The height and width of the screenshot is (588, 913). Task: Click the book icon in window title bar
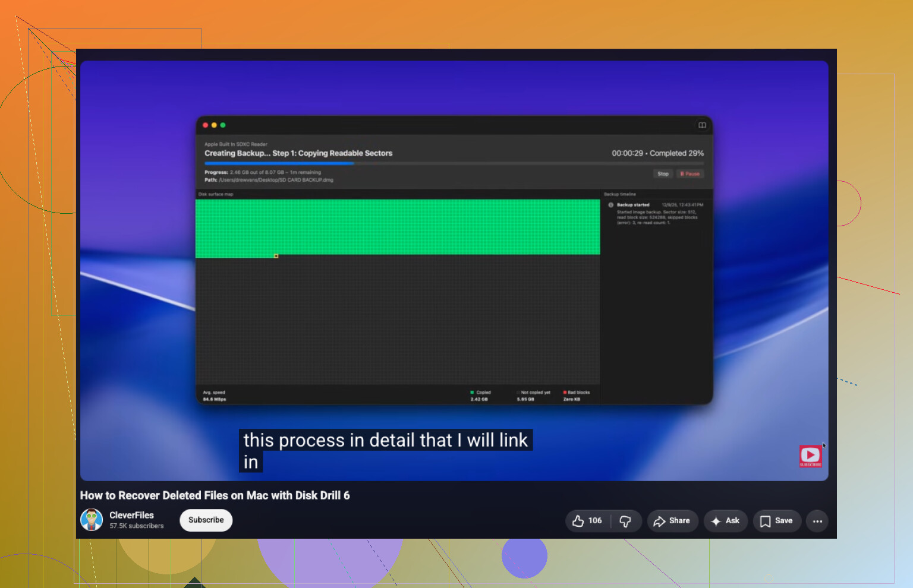(x=702, y=125)
